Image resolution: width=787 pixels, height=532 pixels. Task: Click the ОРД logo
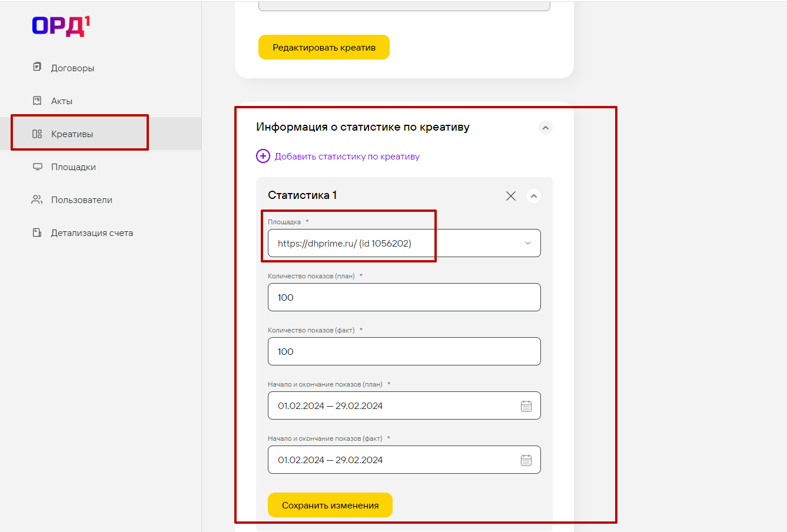[x=61, y=26]
